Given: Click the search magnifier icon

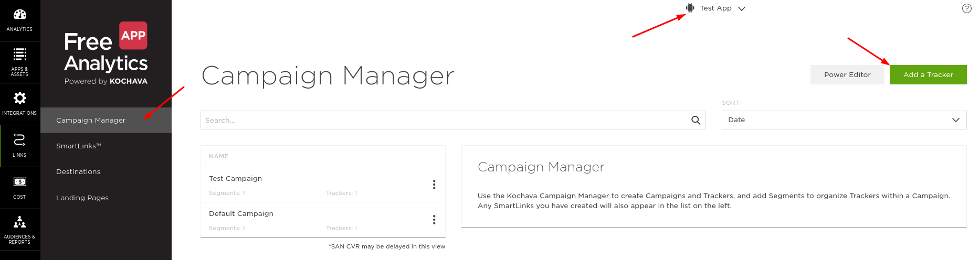Looking at the screenshot, I should [x=696, y=120].
